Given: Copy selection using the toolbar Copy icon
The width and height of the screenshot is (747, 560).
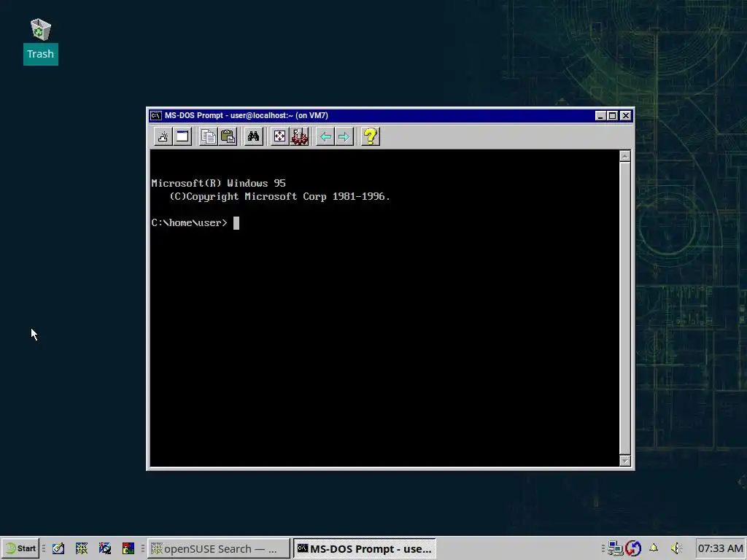Looking at the screenshot, I should point(208,136).
